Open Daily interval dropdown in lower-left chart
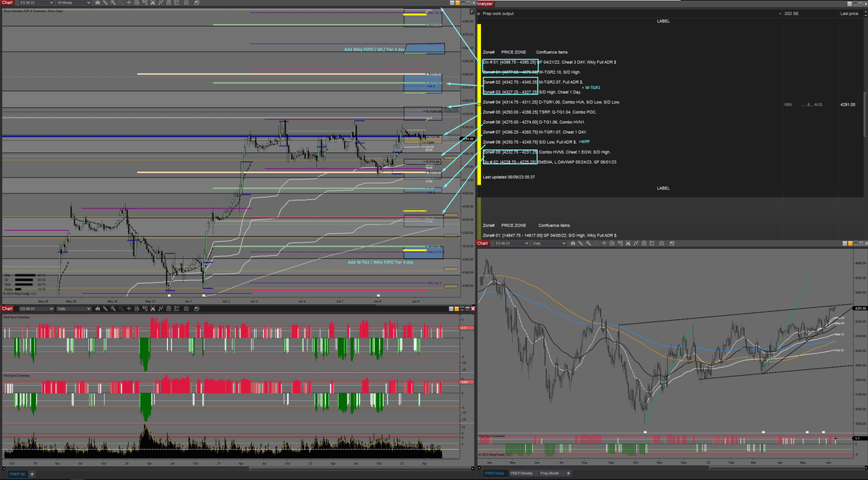The image size is (868, 480). click(x=74, y=308)
